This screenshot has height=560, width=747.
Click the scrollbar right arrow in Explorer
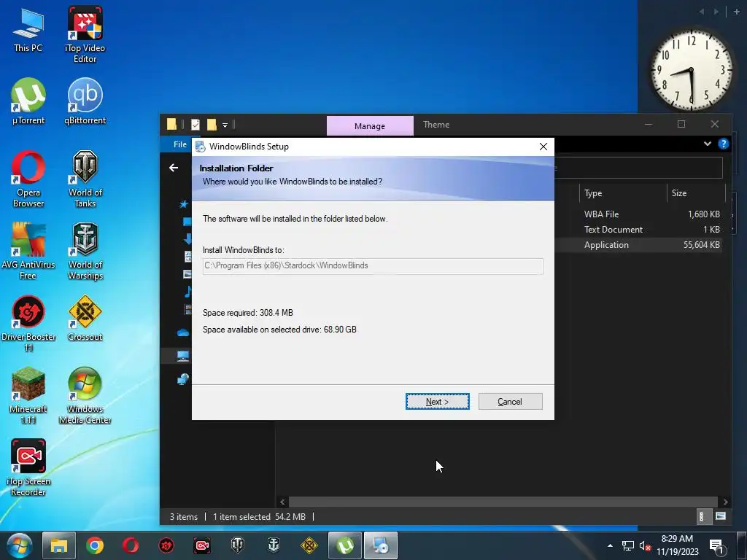point(725,502)
